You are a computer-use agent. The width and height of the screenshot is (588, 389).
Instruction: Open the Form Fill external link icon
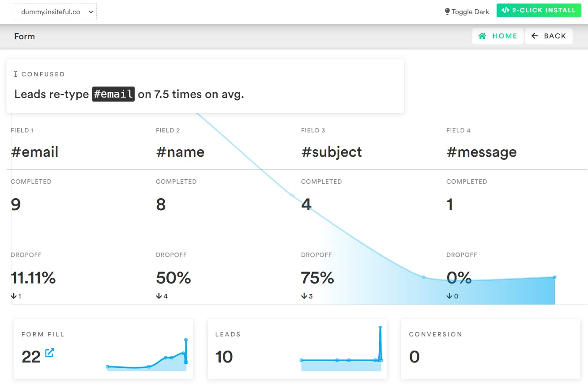point(49,353)
